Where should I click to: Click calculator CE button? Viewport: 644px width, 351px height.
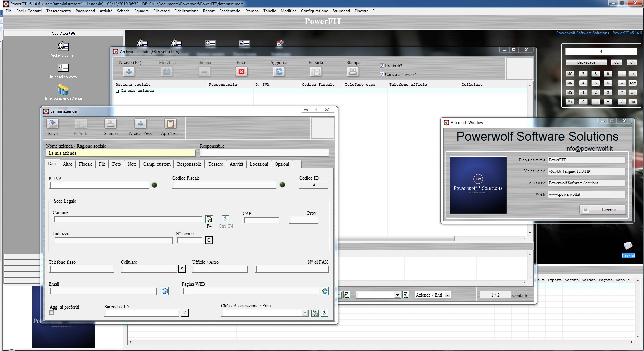point(616,62)
